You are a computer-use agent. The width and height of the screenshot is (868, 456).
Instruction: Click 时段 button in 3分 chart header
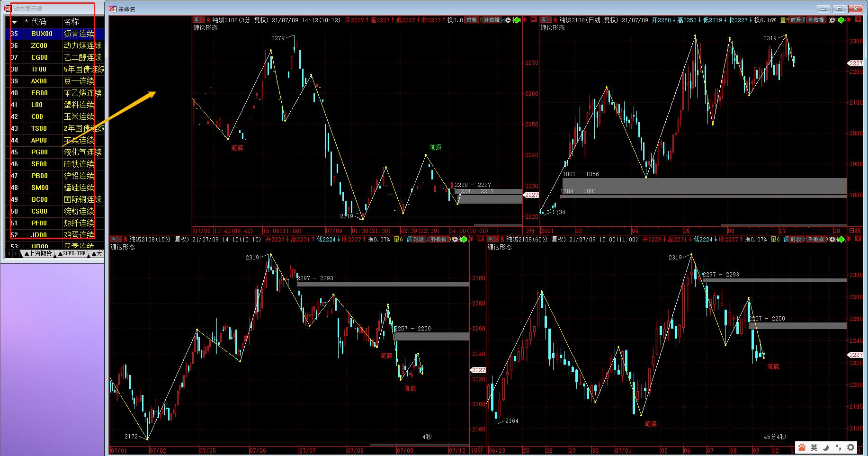pos(471,20)
